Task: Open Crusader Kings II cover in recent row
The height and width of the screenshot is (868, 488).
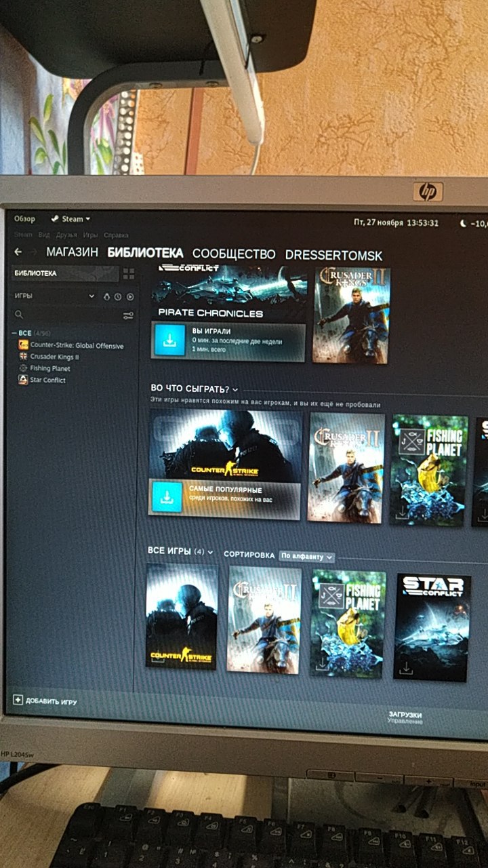Action: coord(352,315)
